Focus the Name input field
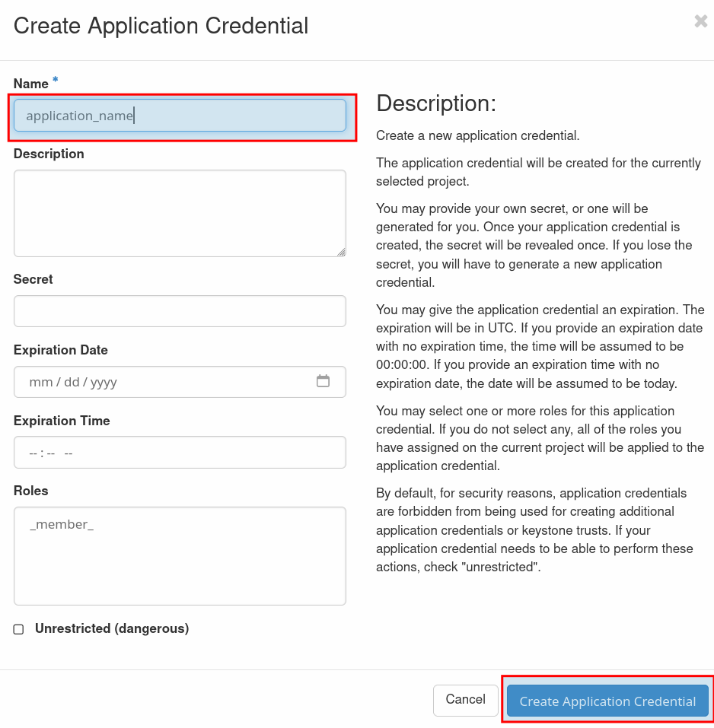Viewport: 714px width, 728px height. click(180, 116)
